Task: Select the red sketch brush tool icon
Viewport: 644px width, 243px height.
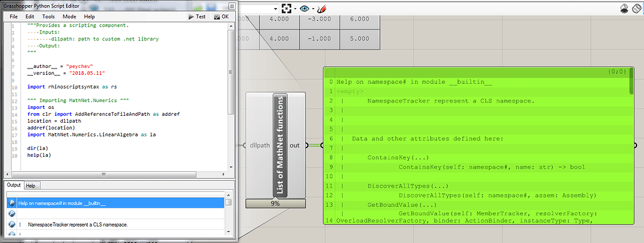Action: tap(323, 8)
